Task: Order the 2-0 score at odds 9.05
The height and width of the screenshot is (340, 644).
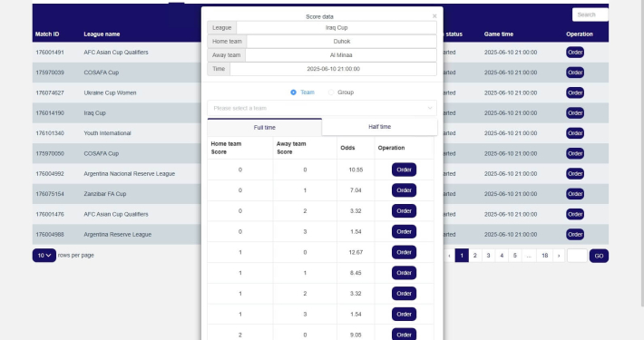Action: pos(404,335)
